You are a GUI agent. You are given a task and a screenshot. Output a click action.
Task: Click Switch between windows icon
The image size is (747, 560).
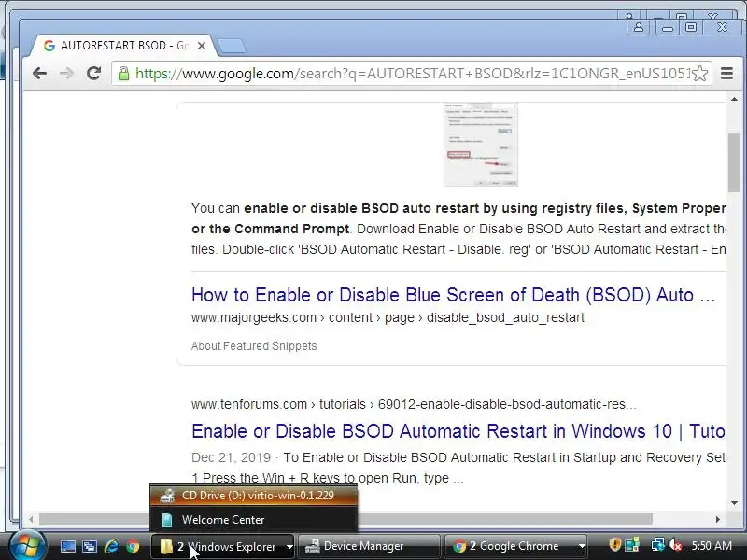90,546
